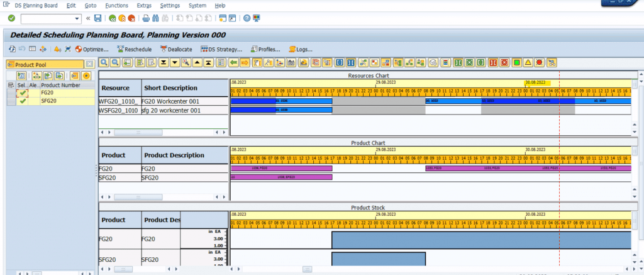
Task: Click the green left arrow chart icon
Action: 234,62
